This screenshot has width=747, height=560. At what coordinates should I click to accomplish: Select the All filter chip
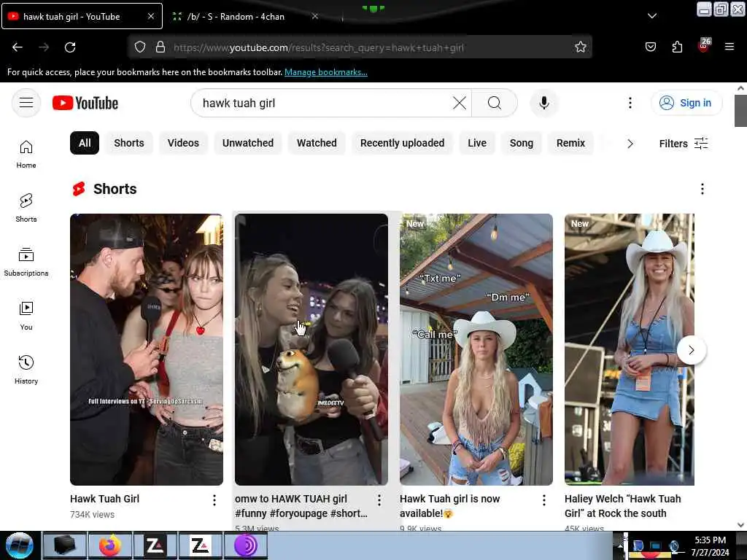coord(85,143)
